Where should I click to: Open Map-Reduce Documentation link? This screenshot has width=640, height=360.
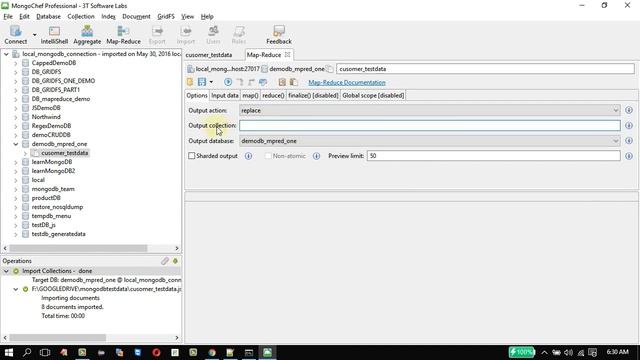(347, 82)
